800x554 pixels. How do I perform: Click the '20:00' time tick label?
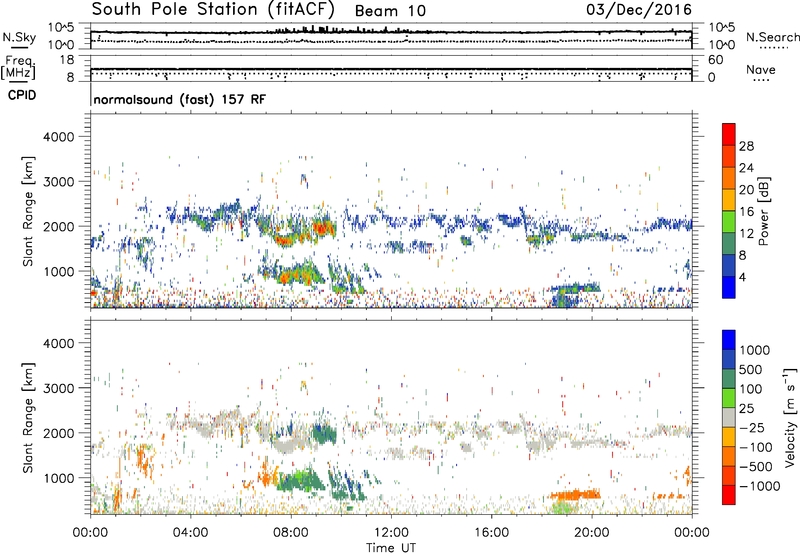[592, 533]
